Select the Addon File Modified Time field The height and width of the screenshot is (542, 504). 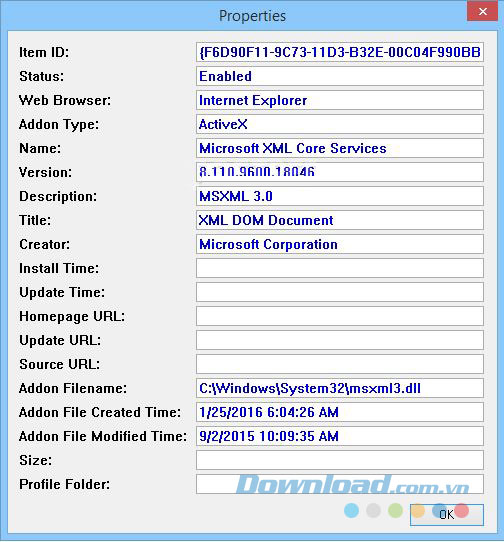click(x=340, y=436)
